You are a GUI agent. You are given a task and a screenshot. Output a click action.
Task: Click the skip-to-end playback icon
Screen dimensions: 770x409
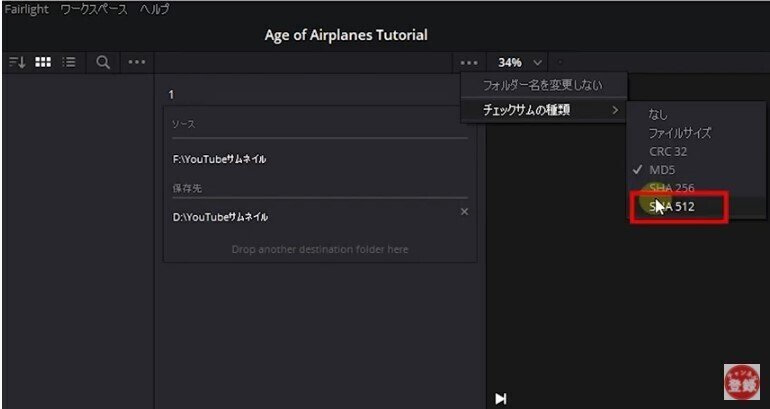[500, 399]
